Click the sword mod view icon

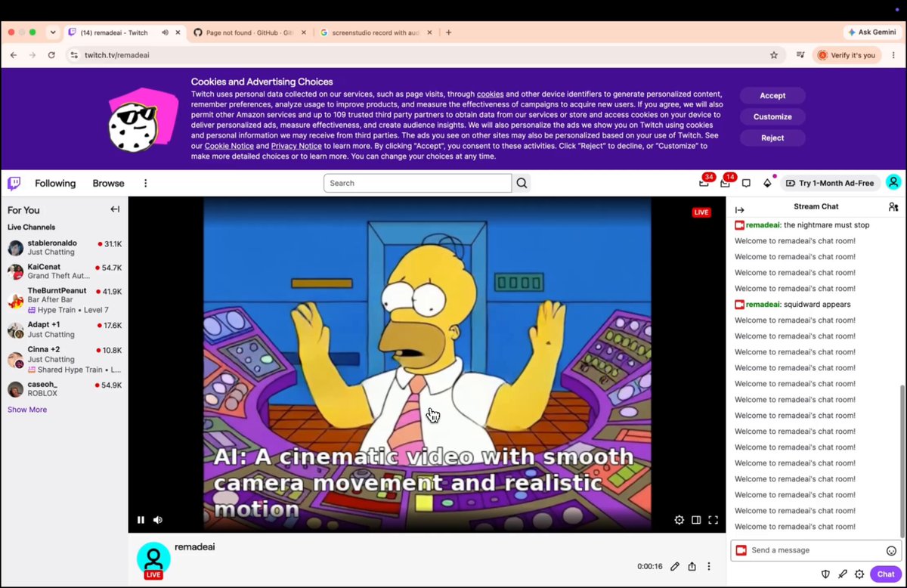[x=843, y=574]
